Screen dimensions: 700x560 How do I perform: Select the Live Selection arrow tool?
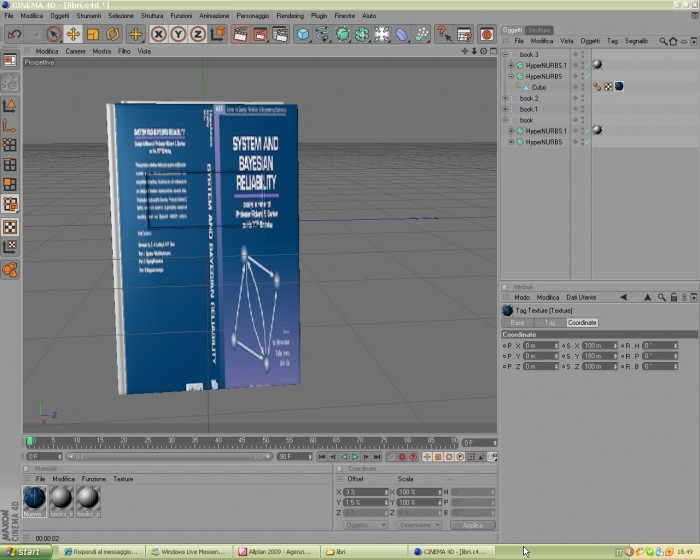(x=54, y=34)
